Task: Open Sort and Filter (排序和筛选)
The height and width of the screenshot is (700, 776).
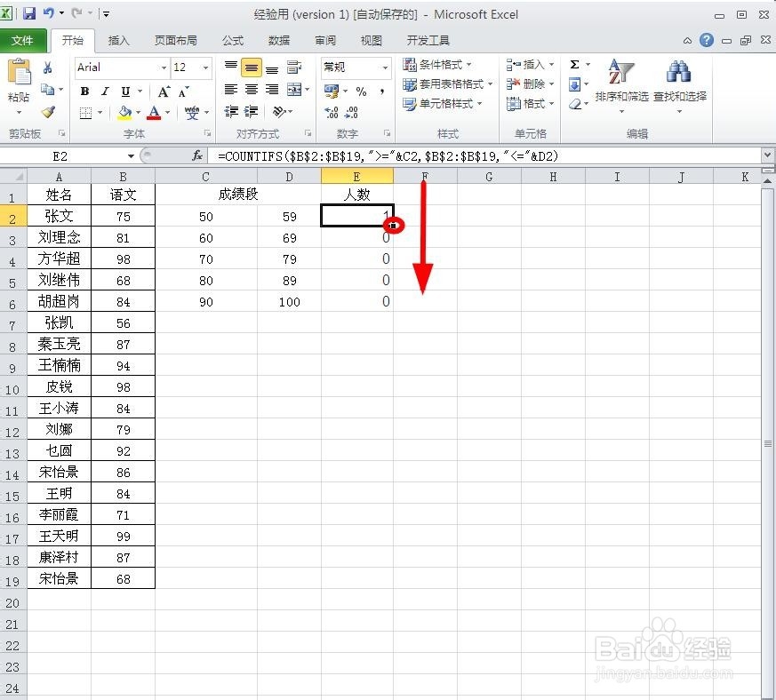Action: [x=621, y=84]
